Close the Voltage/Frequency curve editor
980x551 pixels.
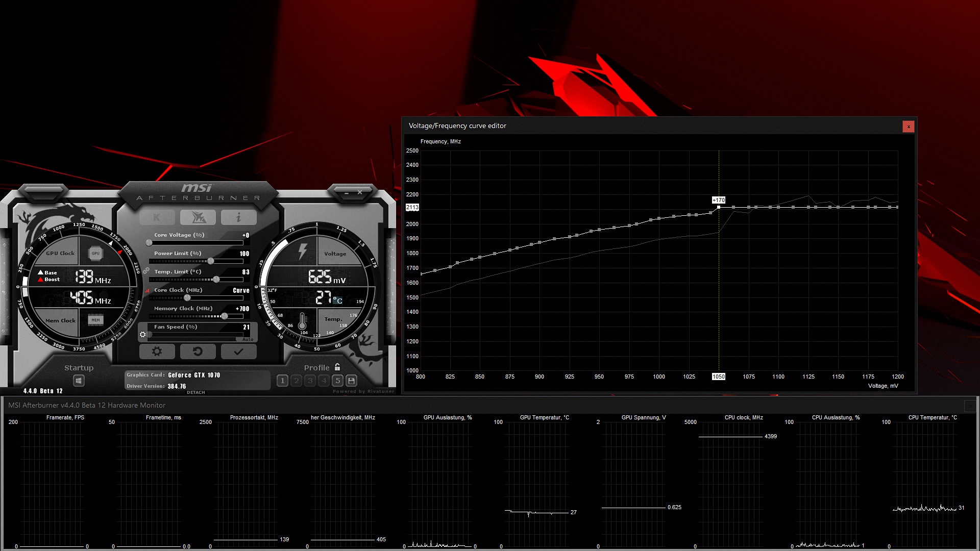(x=908, y=127)
